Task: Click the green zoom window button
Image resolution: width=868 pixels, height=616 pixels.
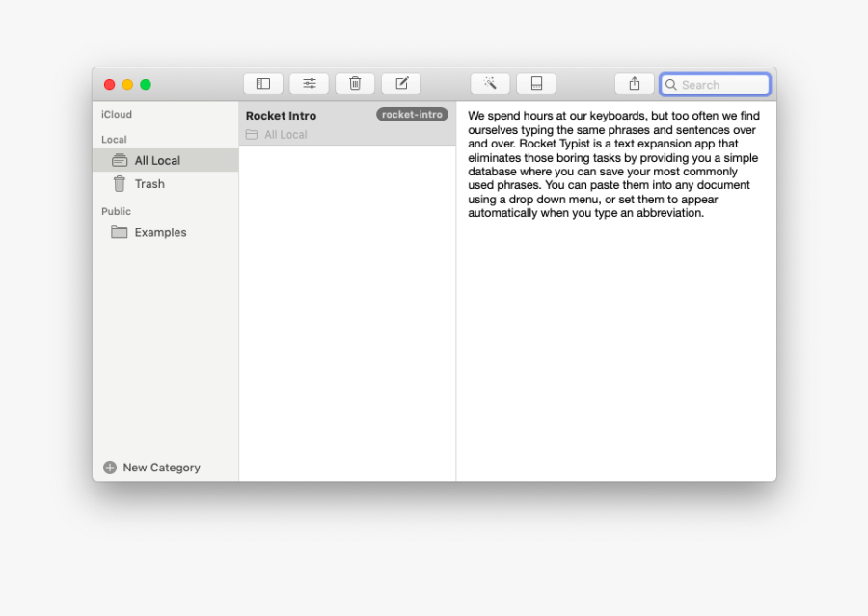Action: click(145, 84)
